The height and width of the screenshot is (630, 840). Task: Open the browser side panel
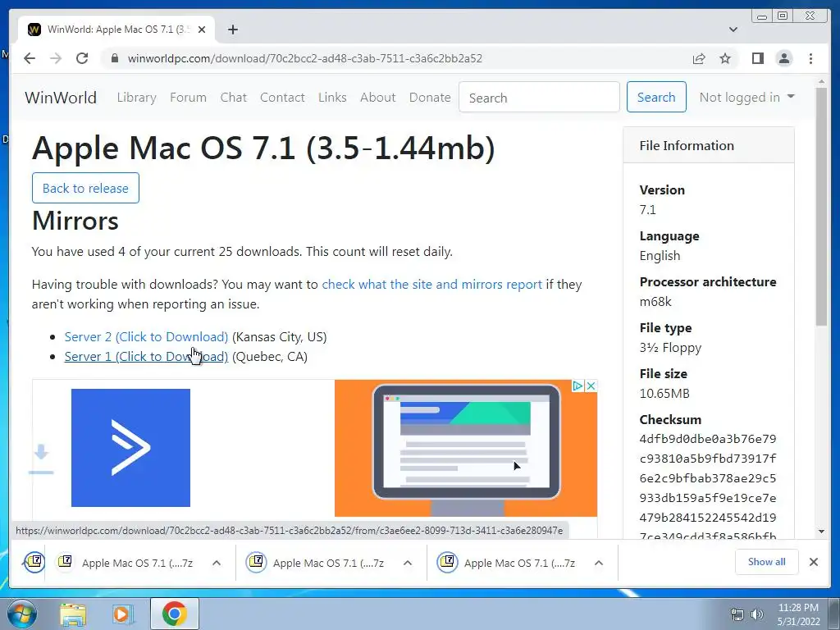757,58
